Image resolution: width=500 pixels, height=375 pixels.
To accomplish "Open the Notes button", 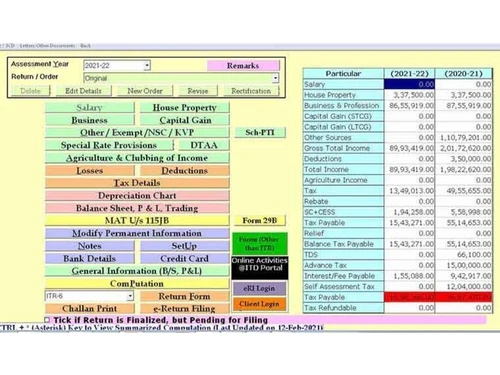I will coord(89,246).
